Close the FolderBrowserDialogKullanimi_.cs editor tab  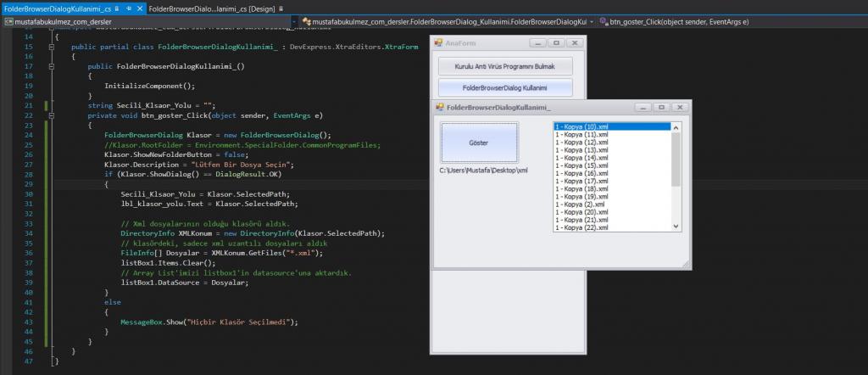coord(139,8)
